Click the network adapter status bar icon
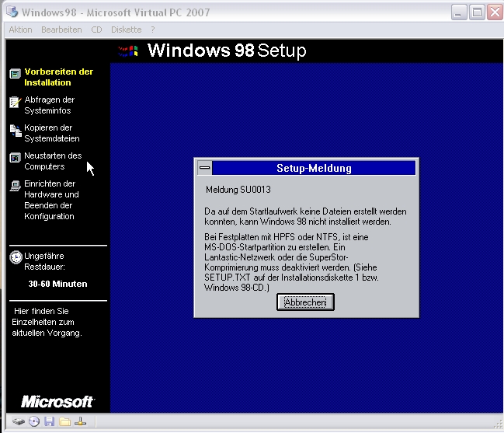The height and width of the screenshot is (433, 504). 80,421
